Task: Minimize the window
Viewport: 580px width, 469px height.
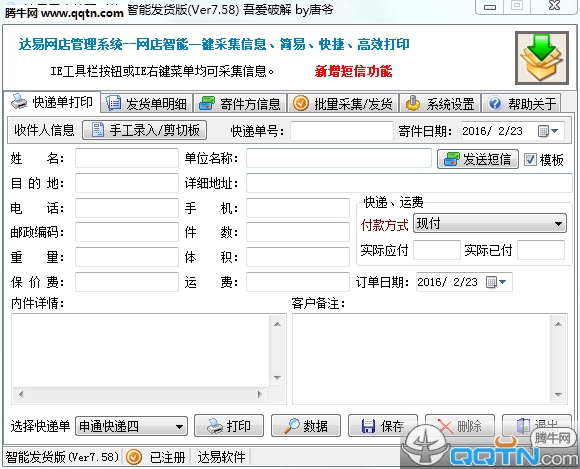Action: pyautogui.click(x=490, y=7)
